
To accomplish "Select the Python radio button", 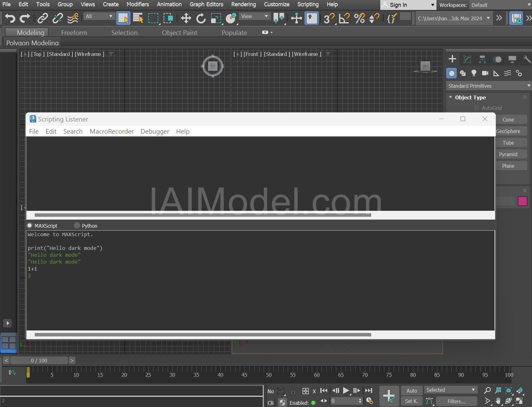I will tap(77, 225).
